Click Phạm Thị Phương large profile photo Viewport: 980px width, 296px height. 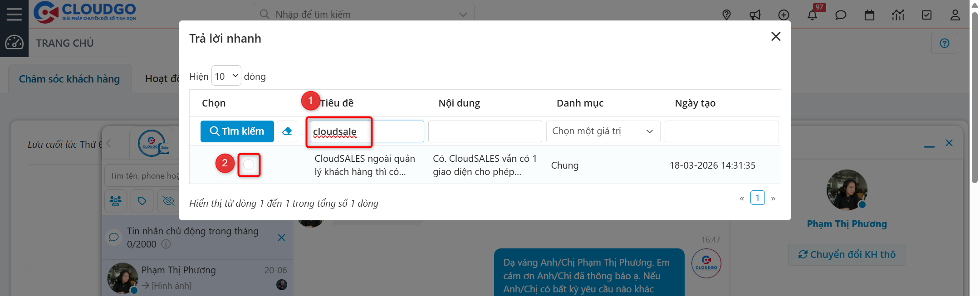click(847, 190)
